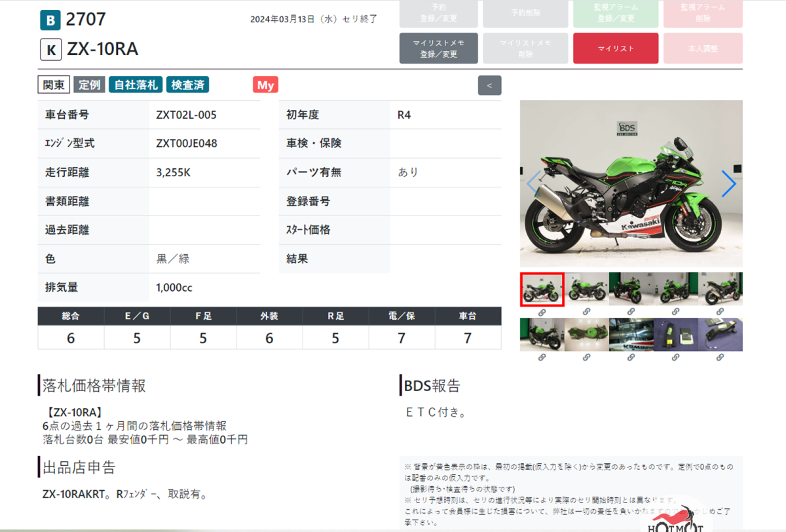786x532 pixels.
Task: Click the color value 黒／緑
Action: pos(173,259)
